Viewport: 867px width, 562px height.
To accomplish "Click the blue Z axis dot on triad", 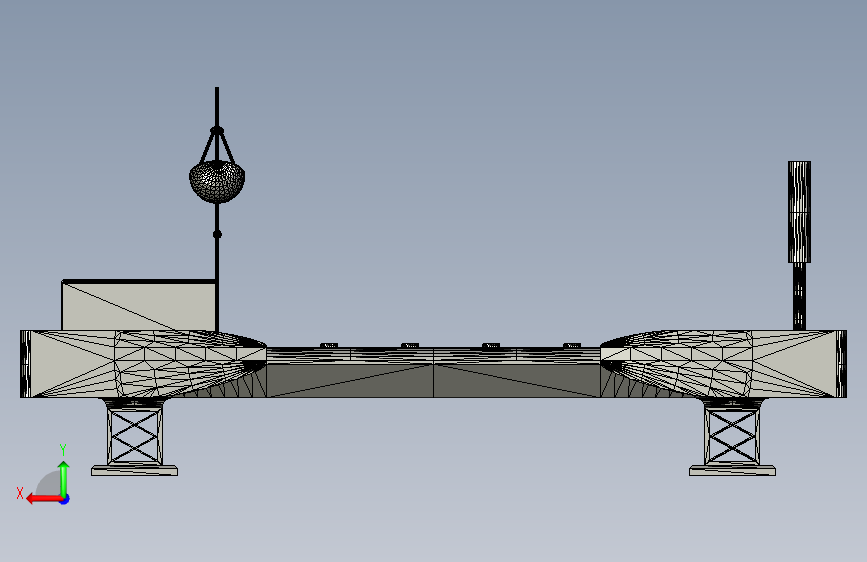I will [65, 499].
